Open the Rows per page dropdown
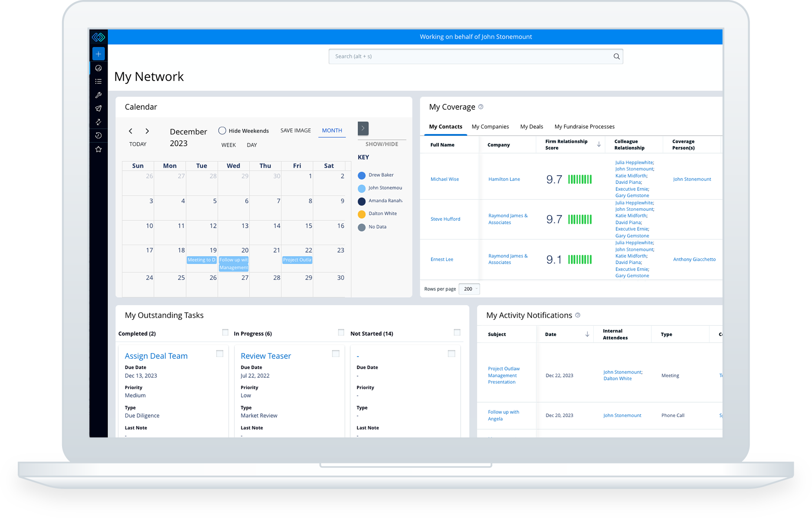 click(469, 289)
